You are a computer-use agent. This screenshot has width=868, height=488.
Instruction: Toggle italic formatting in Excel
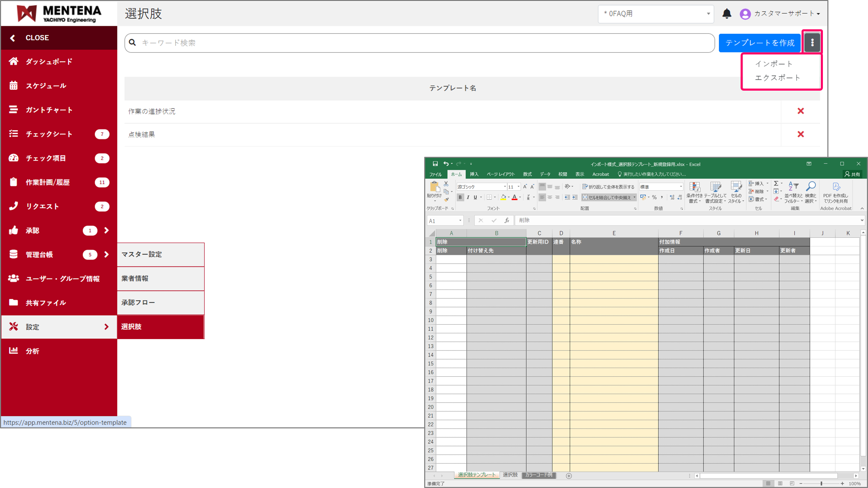468,197
